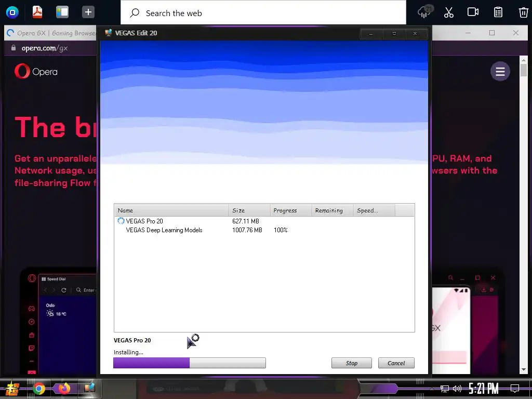
Task: Close the Opera browser window
Action: pos(516,33)
